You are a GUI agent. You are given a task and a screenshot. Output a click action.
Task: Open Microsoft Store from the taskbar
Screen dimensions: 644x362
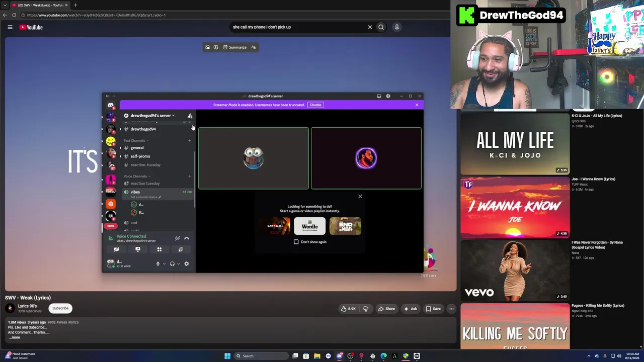(306, 356)
